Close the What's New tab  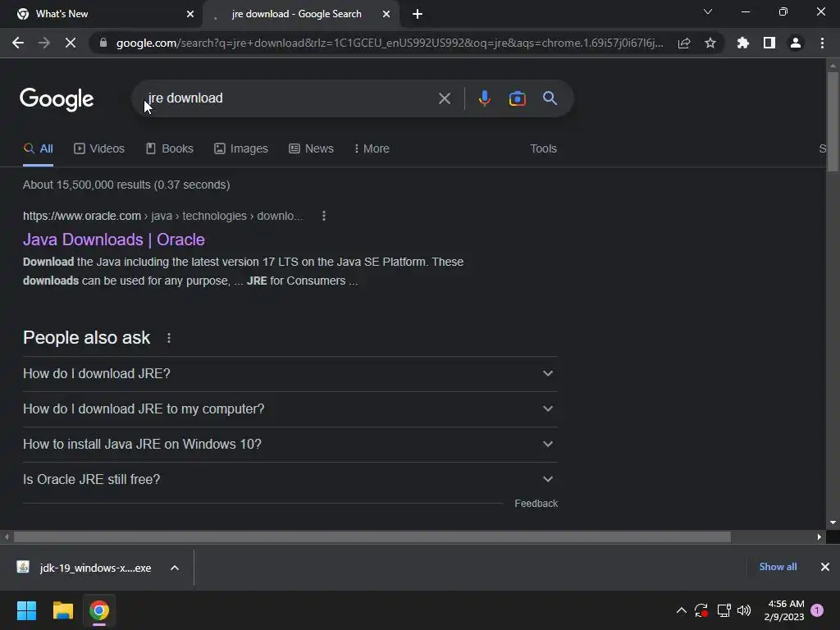190,14
